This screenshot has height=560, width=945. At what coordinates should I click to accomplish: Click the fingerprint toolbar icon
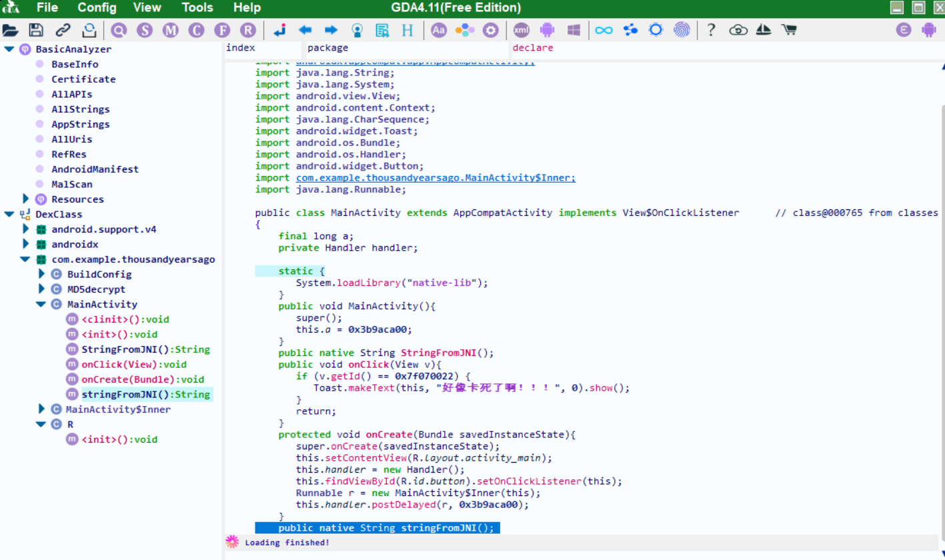click(682, 30)
